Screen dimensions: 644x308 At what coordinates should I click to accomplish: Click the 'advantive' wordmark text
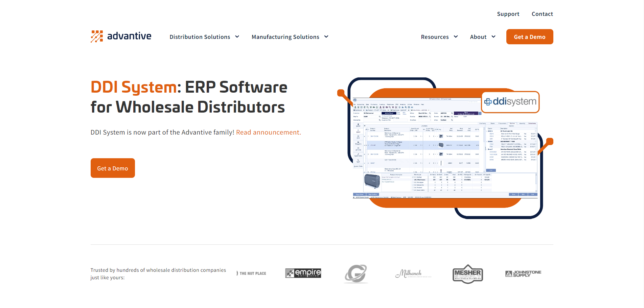coord(129,36)
